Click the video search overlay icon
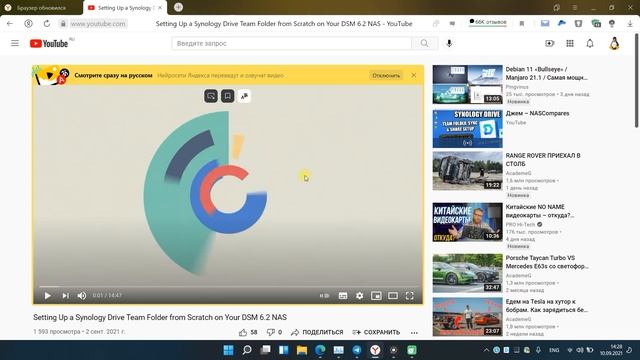 (211, 96)
